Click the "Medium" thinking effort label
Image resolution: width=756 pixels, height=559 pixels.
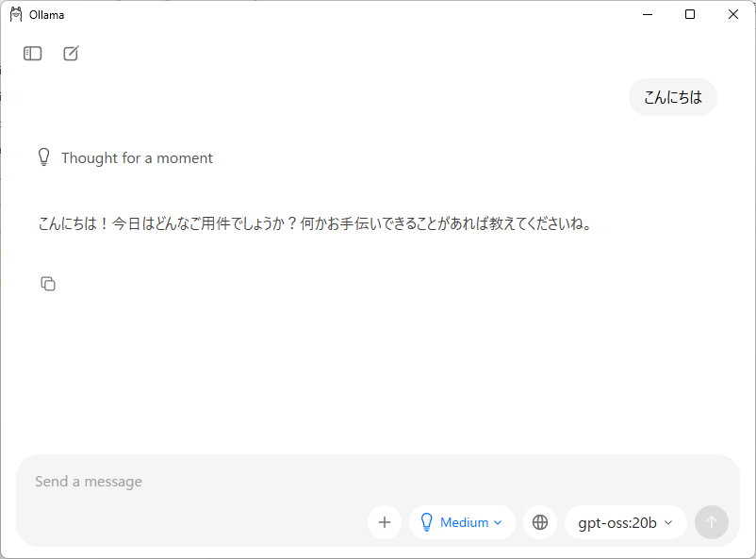click(x=464, y=522)
